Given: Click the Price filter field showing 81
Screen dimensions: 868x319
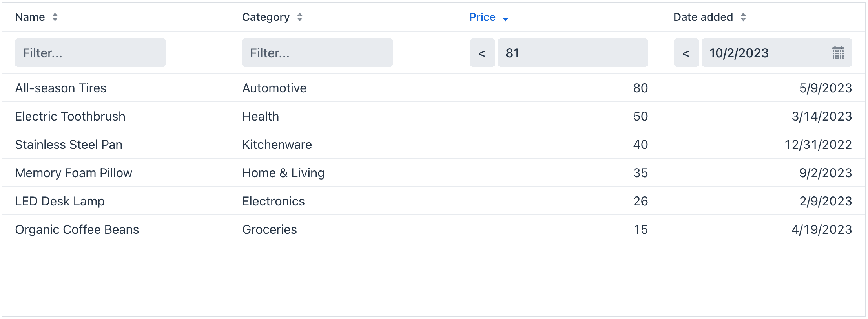Looking at the screenshot, I should point(572,53).
